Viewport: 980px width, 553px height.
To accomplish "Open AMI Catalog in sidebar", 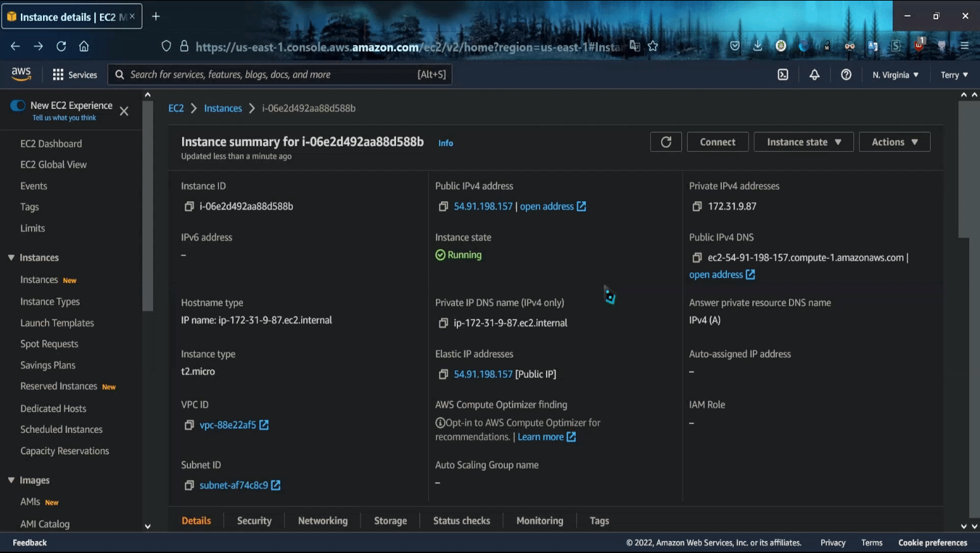I will pyautogui.click(x=45, y=524).
